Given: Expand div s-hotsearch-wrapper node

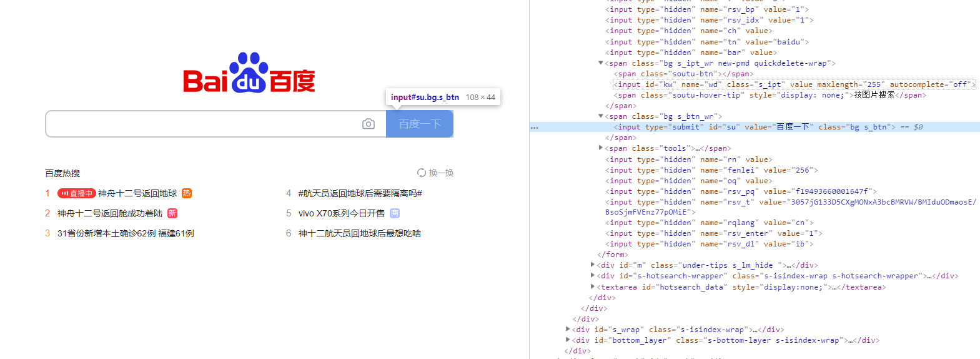Looking at the screenshot, I should point(593,276).
